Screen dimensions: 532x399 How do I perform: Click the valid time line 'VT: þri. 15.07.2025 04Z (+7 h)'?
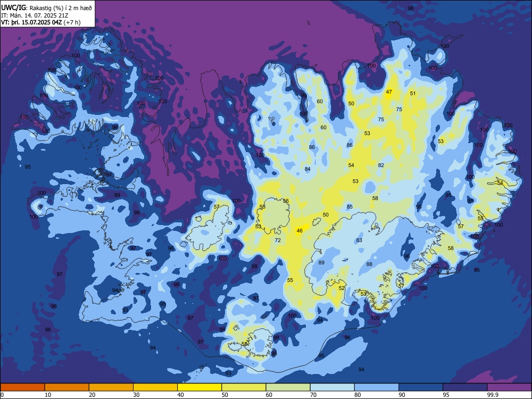(41, 22)
